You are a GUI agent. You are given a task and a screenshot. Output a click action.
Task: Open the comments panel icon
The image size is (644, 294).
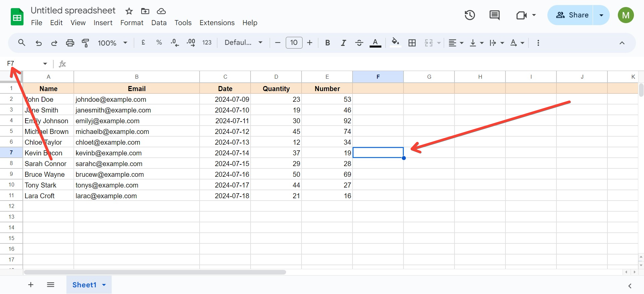pos(494,15)
